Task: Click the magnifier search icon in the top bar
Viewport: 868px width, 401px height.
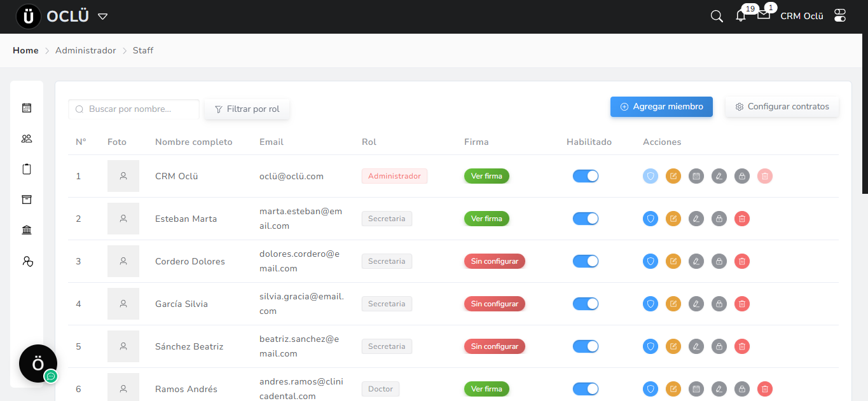Action: point(717,17)
